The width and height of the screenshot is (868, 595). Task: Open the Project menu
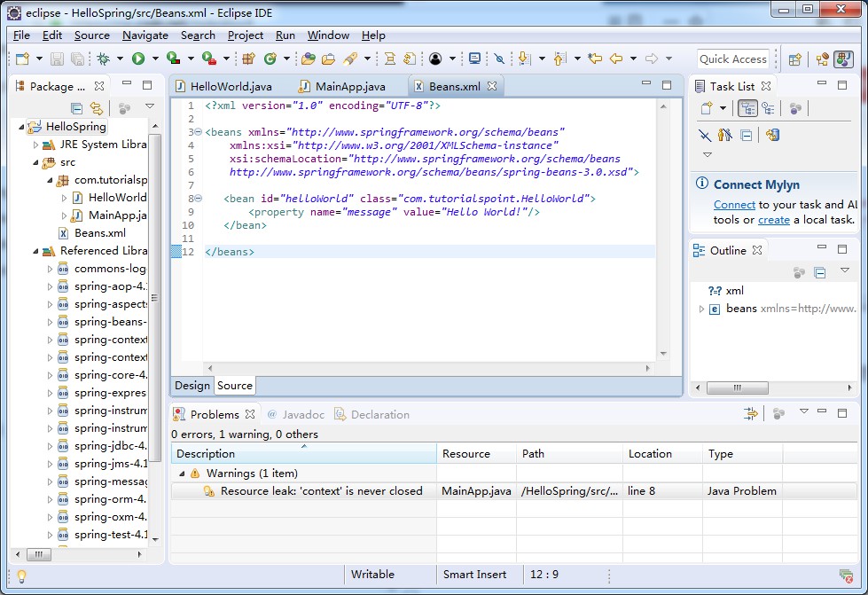click(246, 35)
